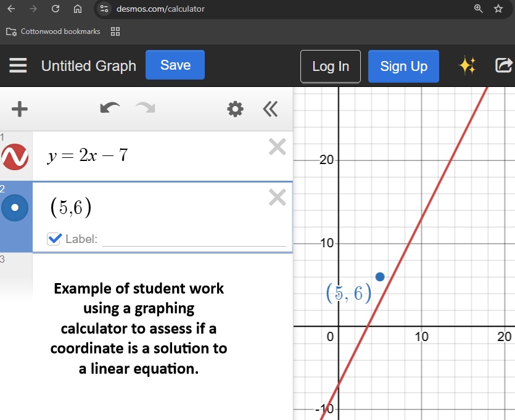Screen dimensions: 515x420
Task: Click the sparkle what's new icon
Action: pyautogui.click(x=467, y=66)
